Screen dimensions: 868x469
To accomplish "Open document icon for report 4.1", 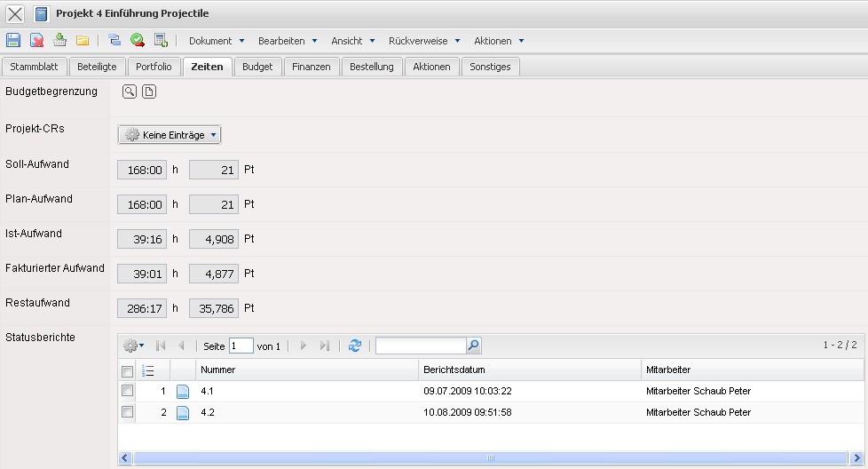I will pyautogui.click(x=183, y=392).
